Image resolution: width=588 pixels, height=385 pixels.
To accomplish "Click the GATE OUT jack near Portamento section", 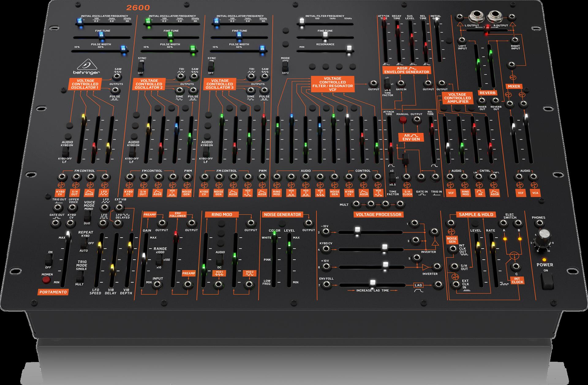I will (55, 223).
